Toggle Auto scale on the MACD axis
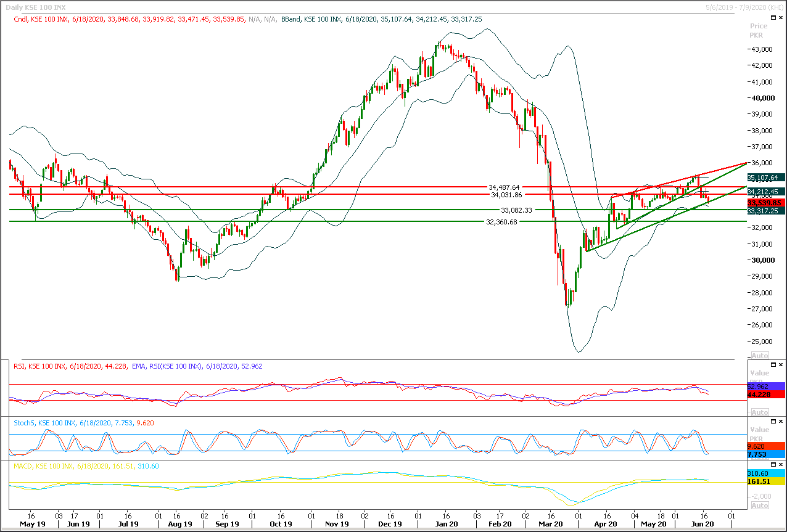The width and height of the screenshot is (787, 532). [760, 505]
